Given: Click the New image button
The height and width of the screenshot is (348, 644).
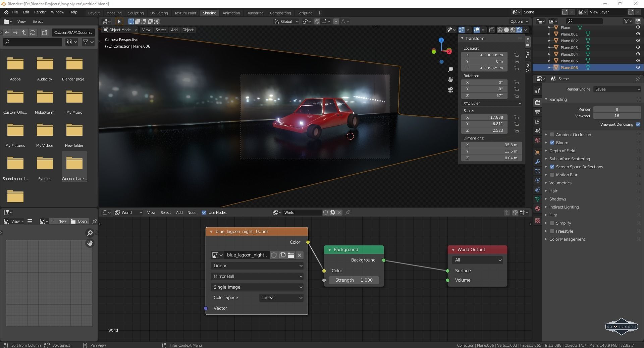Looking at the screenshot, I should [x=59, y=221].
